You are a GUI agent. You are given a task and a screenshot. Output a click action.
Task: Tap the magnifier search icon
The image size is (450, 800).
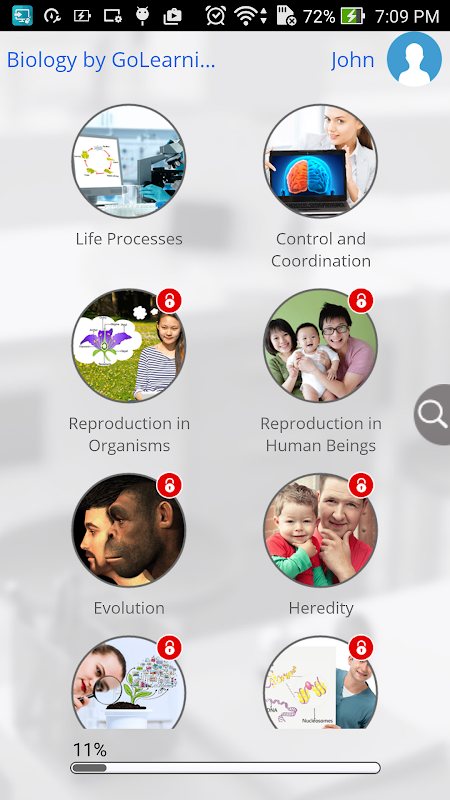tap(433, 414)
